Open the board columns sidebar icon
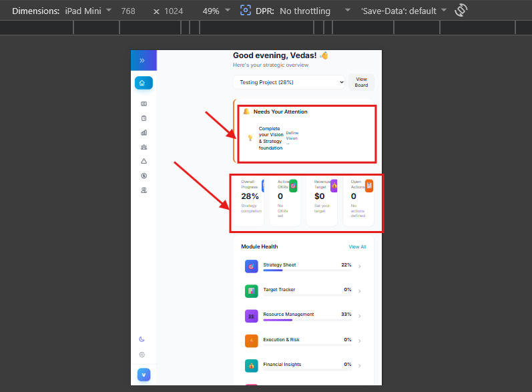 (x=144, y=104)
